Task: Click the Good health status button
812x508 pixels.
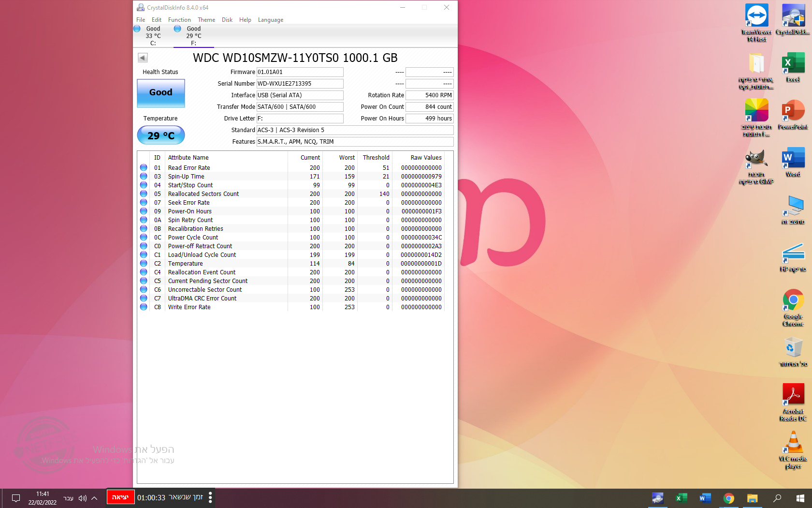Action: [161, 93]
